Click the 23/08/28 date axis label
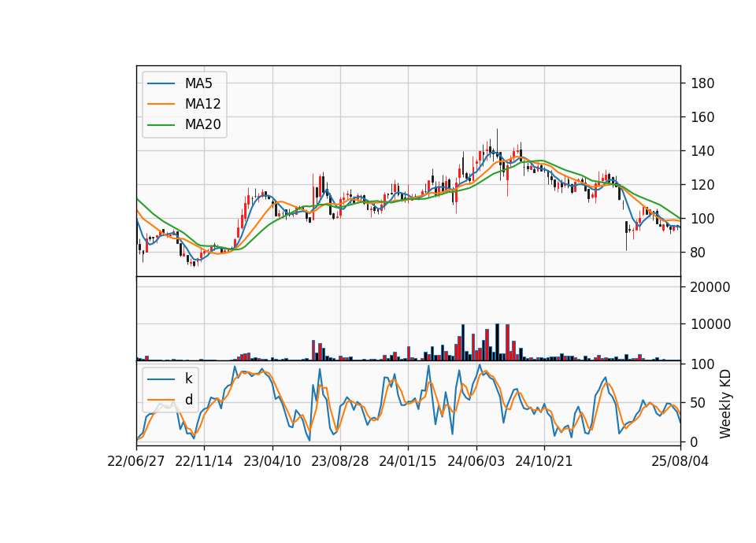Viewport: 756px width, 543px height. point(340,461)
